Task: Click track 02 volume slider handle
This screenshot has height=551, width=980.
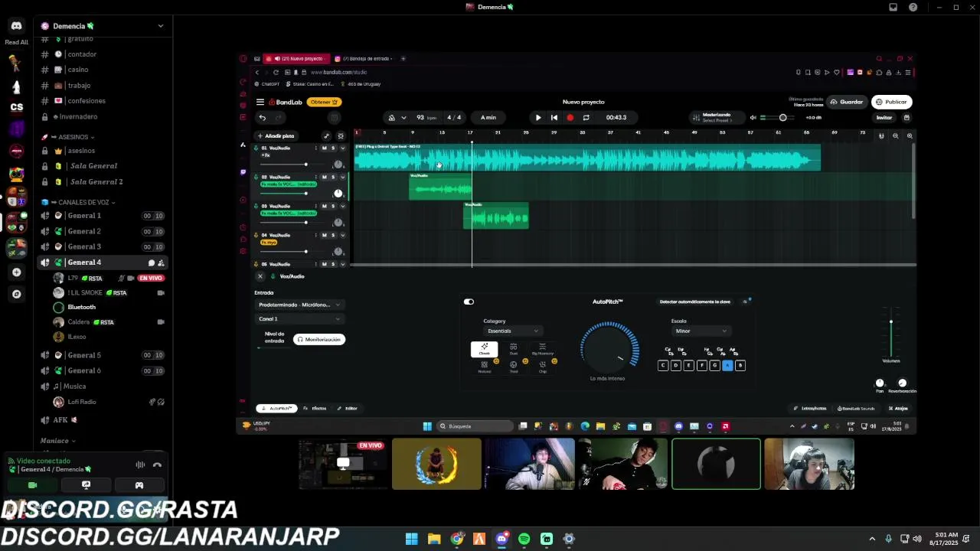Action: tap(305, 194)
